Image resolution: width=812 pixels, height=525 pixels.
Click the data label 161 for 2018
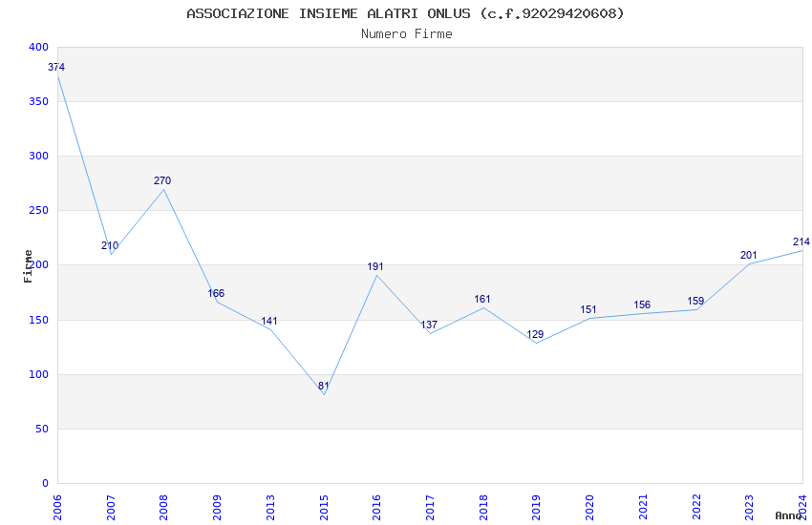click(482, 299)
